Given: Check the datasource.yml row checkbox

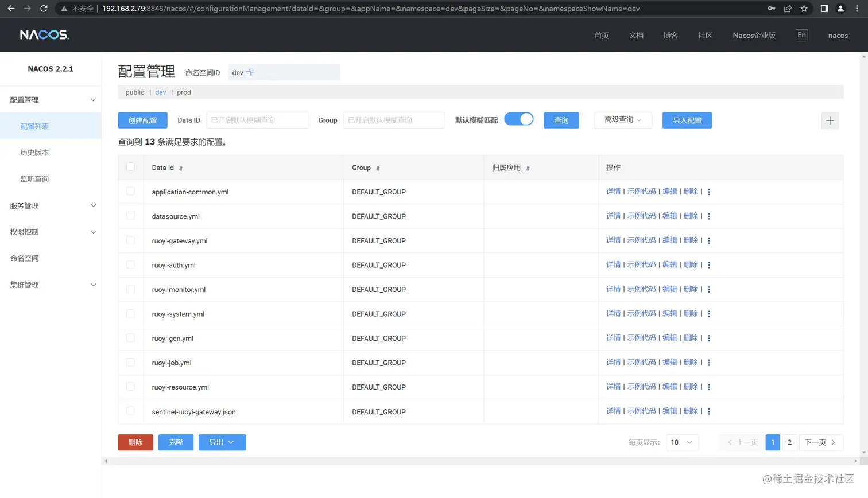Looking at the screenshot, I should (130, 216).
